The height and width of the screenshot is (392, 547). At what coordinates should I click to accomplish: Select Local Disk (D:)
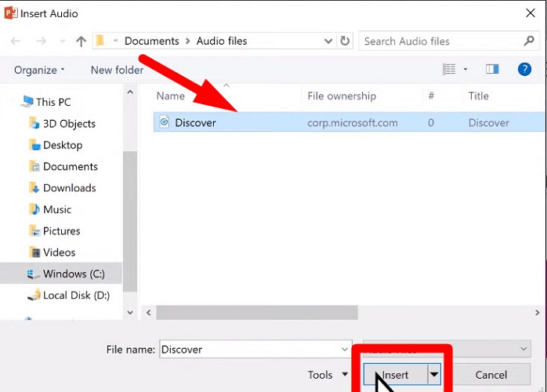click(x=76, y=296)
